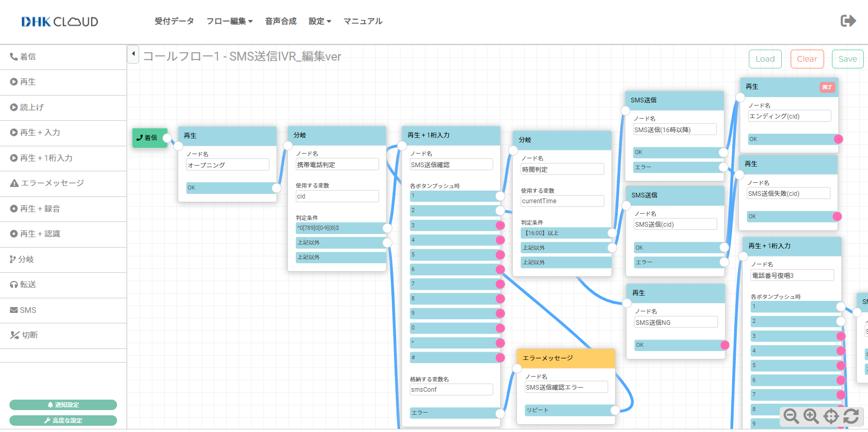Zoom out the flow canvas
The width and height of the screenshot is (868, 432).
tap(791, 416)
